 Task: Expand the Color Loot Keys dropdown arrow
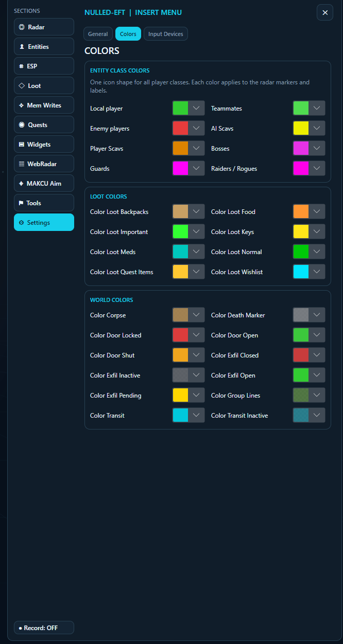point(317,231)
